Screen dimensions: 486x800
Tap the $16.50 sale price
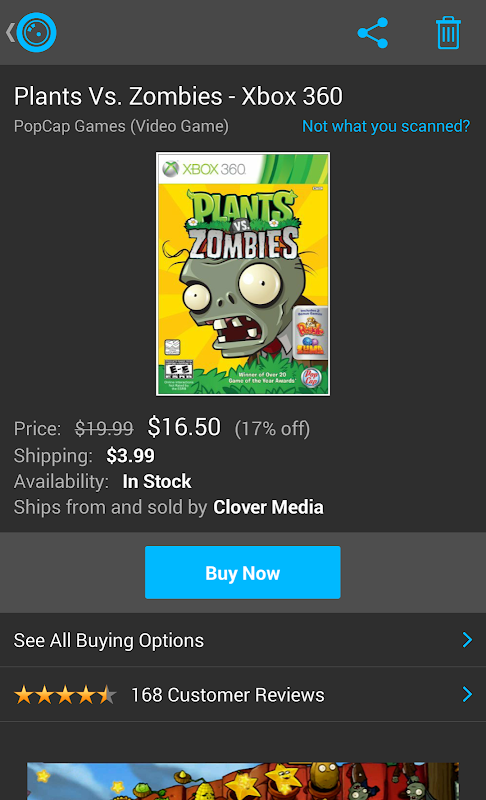pos(184,427)
